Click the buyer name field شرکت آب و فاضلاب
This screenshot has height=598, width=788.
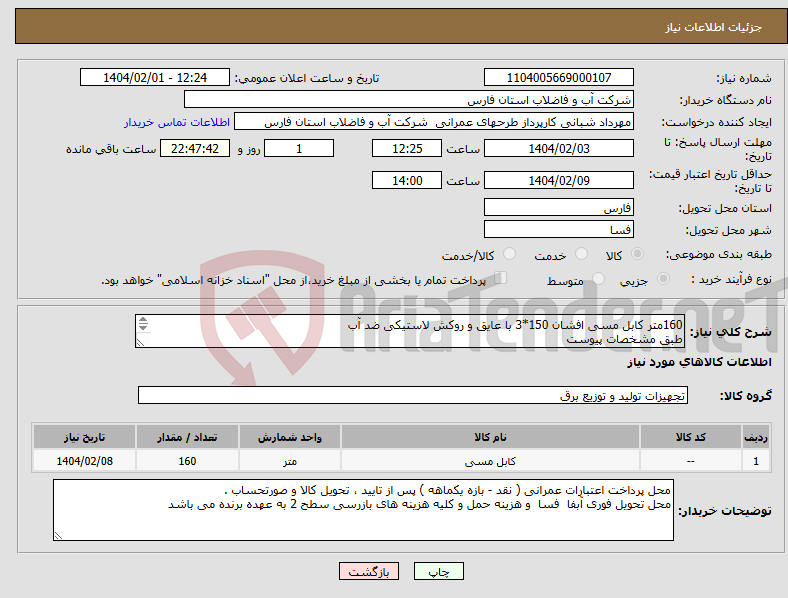pos(409,99)
